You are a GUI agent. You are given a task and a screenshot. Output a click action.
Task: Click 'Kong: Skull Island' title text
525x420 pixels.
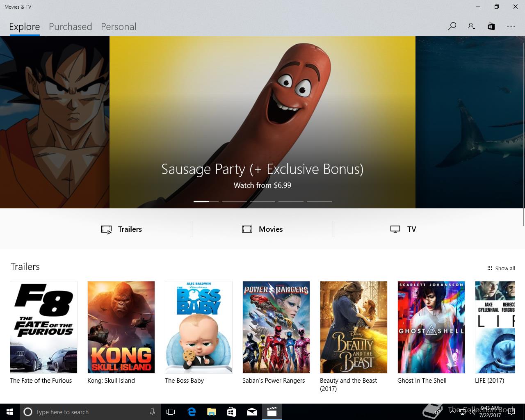pos(111,381)
